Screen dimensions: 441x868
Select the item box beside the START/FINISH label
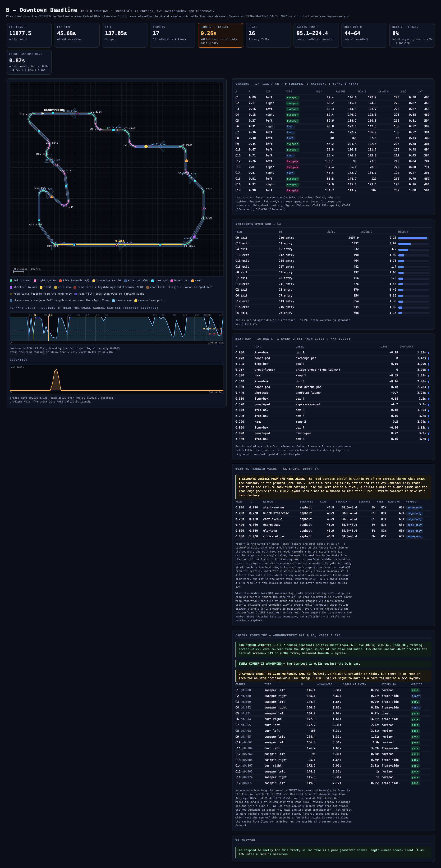point(53,113)
